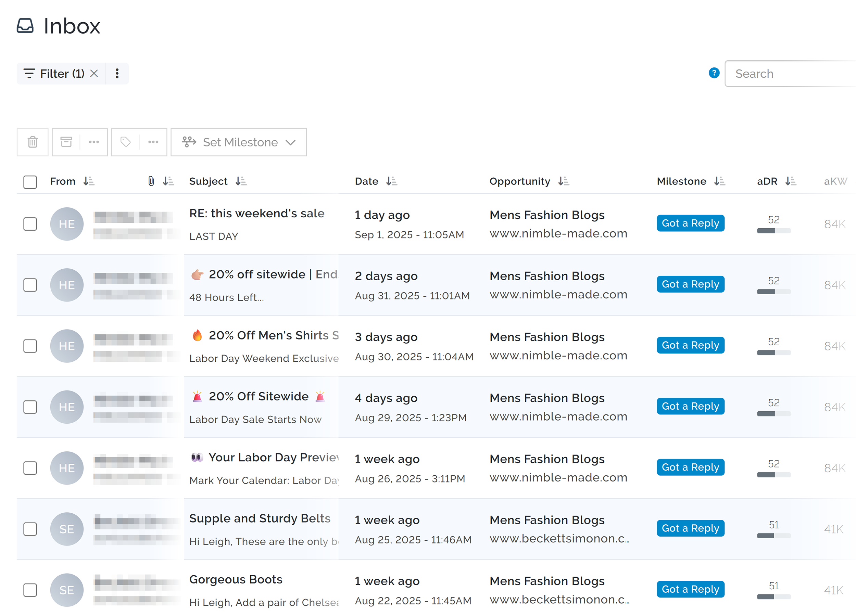Clear the active filter with X

(95, 74)
